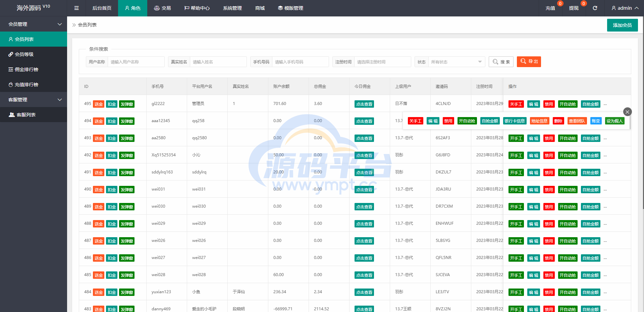Open the 充值 notification item

point(550,8)
